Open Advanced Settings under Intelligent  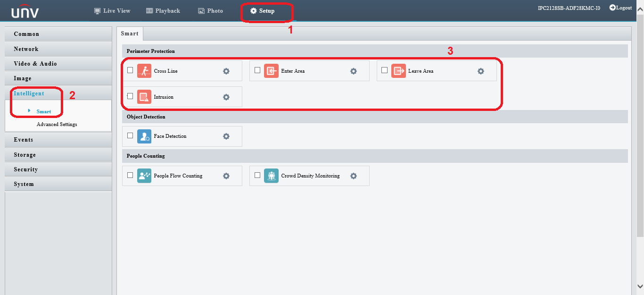pyautogui.click(x=57, y=125)
